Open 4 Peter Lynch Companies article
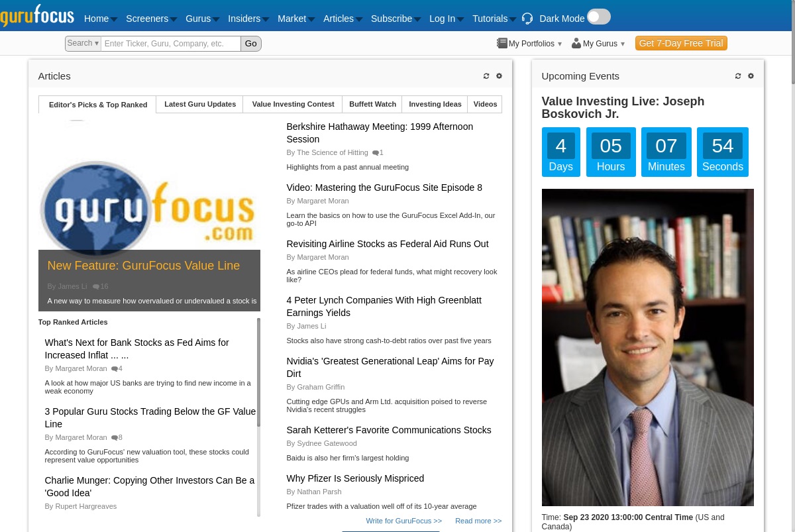This screenshot has width=795, height=532. coord(384,306)
